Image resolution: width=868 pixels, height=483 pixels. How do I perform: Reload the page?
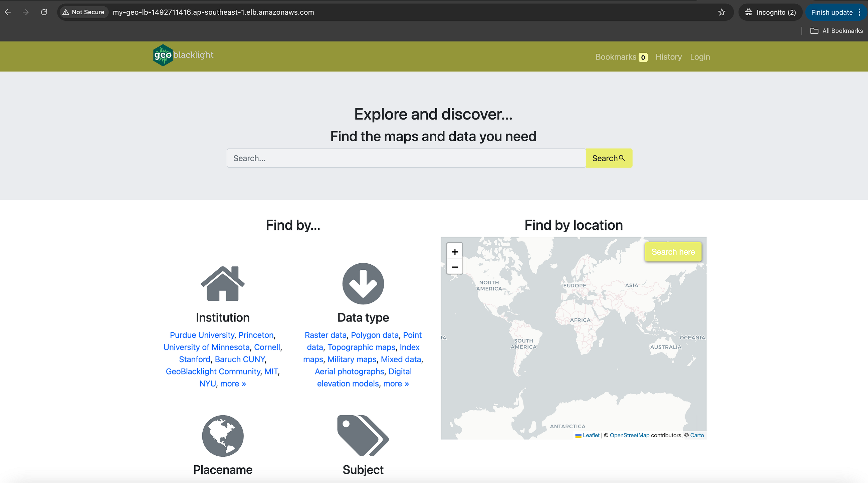coord(44,12)
